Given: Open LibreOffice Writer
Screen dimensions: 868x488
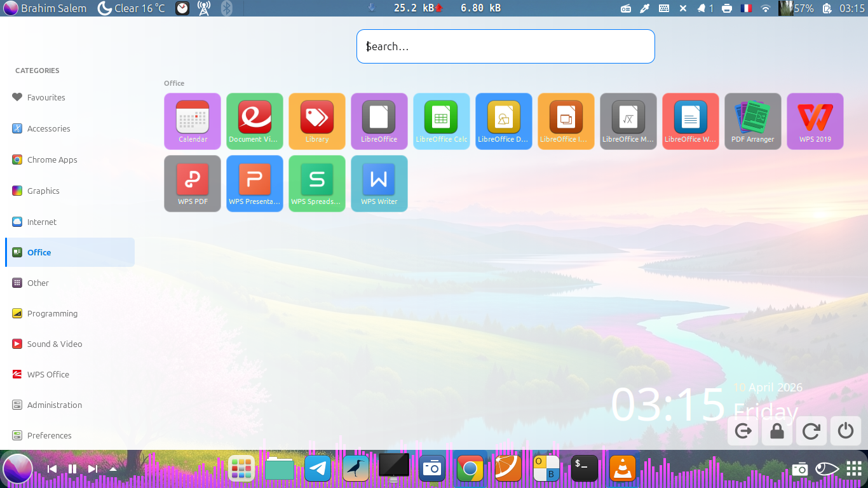Looking at the screenshot, I should (x=691, y=121).
